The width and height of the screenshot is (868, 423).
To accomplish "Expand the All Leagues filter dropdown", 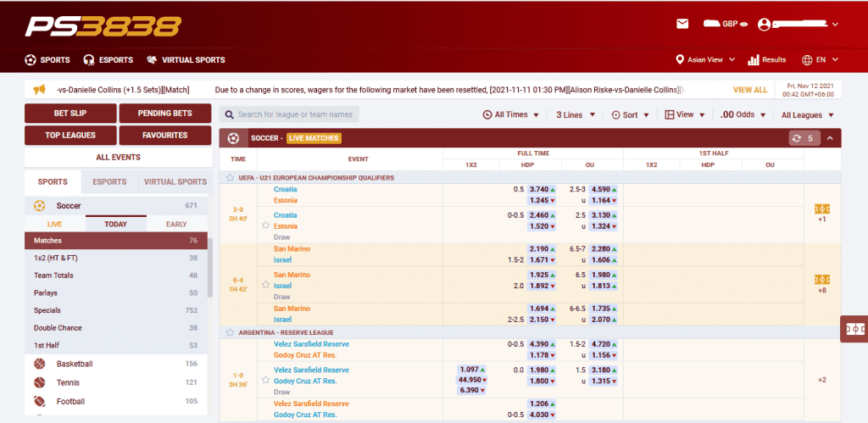I will coord(807,114).
